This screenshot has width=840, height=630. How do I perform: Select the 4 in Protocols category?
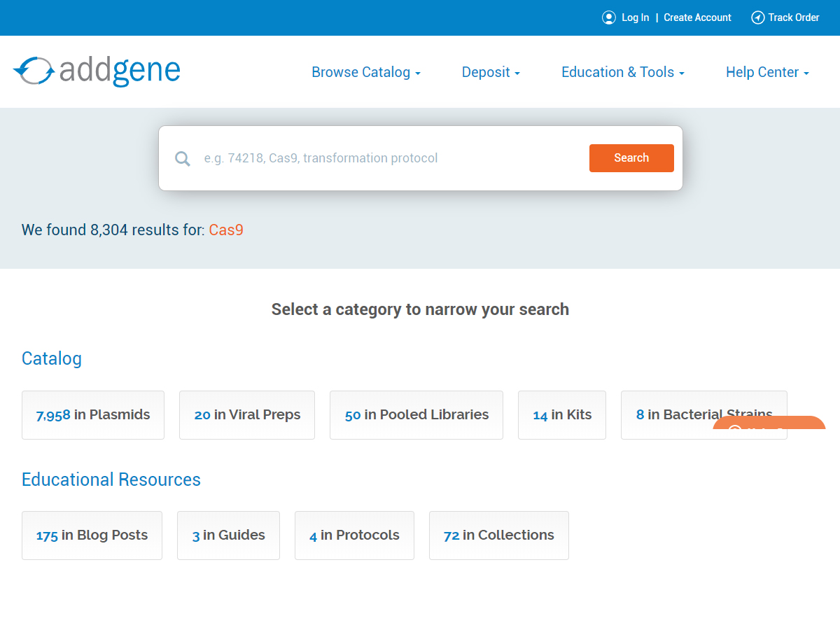(354, 535)
